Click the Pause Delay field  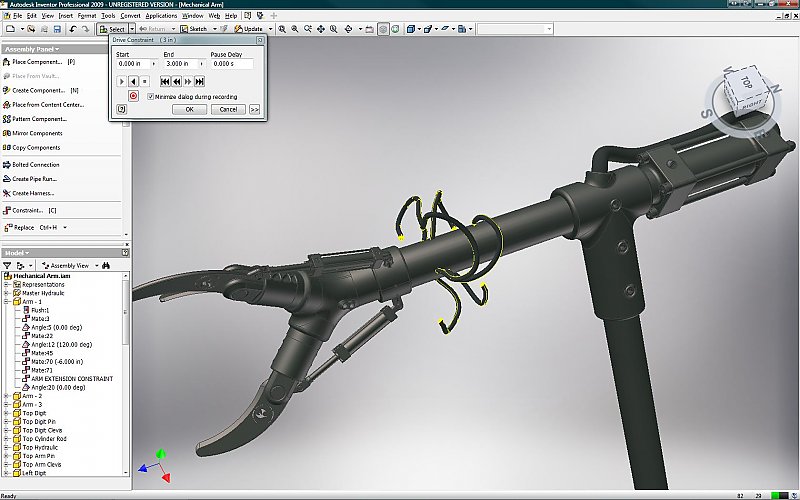[232, 64]
